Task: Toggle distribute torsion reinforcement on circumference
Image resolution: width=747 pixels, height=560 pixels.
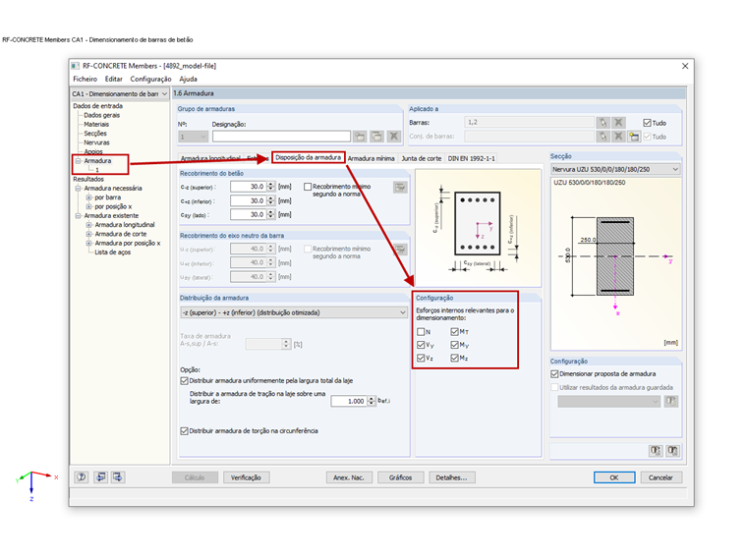Action: point(185,431)
